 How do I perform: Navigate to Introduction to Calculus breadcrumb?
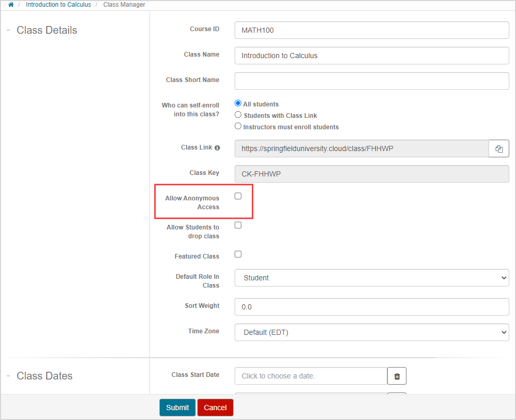click(58, 4)
